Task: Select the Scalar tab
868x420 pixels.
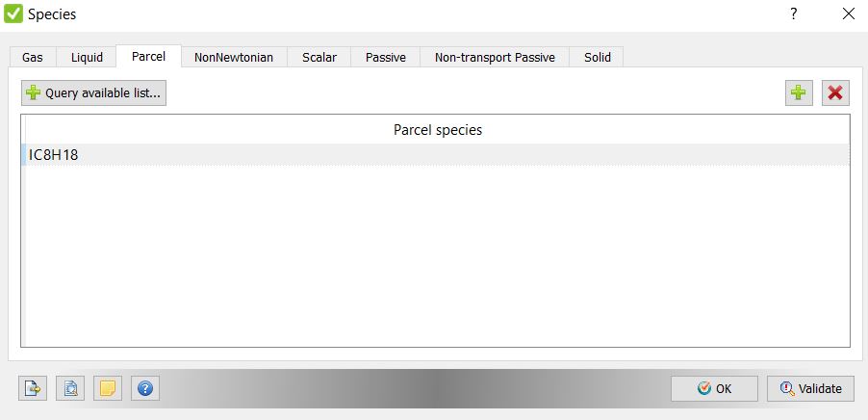Action: click(x=319, y=57)
